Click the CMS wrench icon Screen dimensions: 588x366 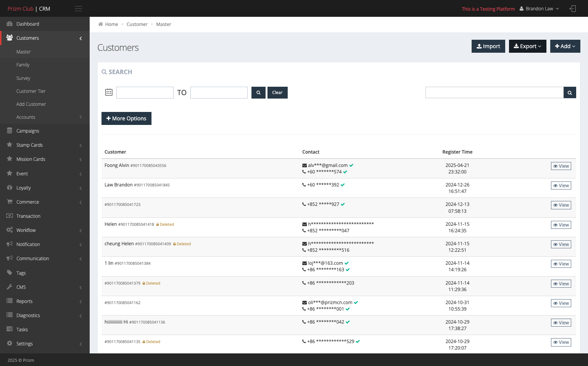(x=10, y=287)
